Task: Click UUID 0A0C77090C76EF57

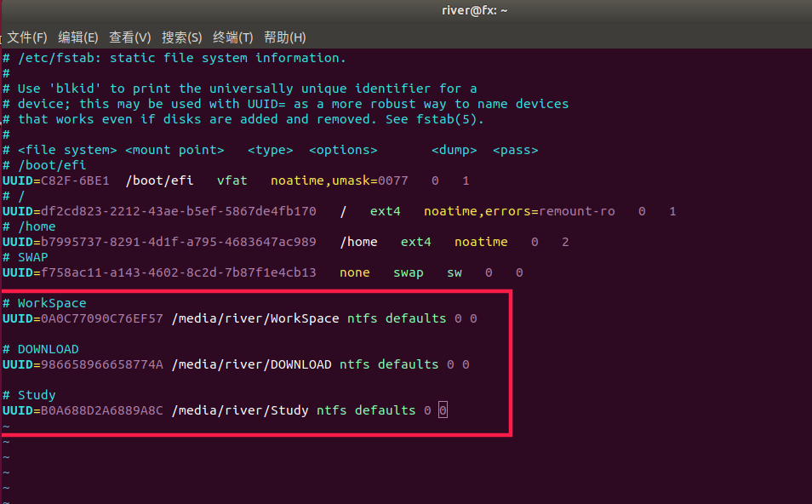Action: tap(102, 318)
